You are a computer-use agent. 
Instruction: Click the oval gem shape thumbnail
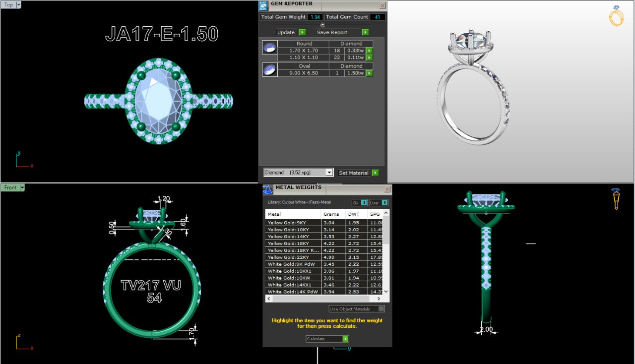269,70
